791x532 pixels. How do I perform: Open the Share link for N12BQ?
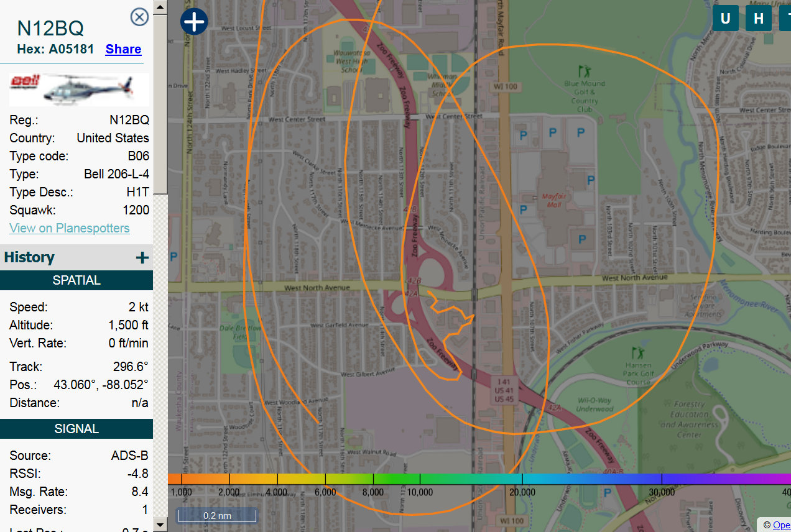(x=123, y=49)
